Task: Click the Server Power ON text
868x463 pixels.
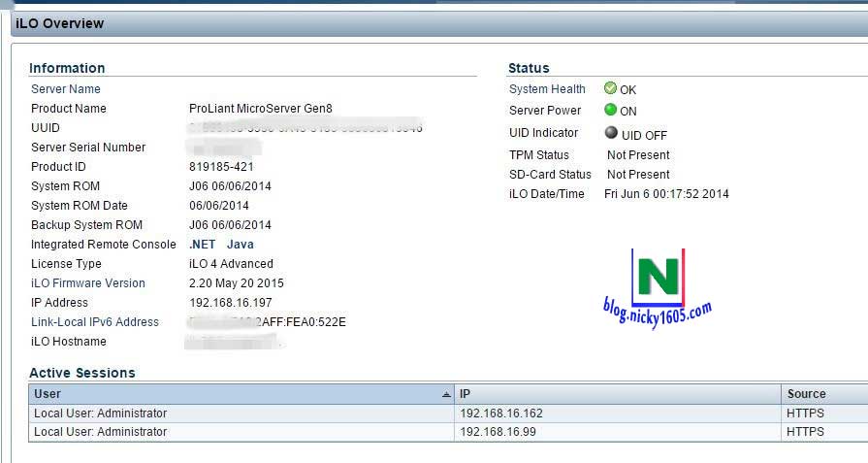Action: click(628, 112)
